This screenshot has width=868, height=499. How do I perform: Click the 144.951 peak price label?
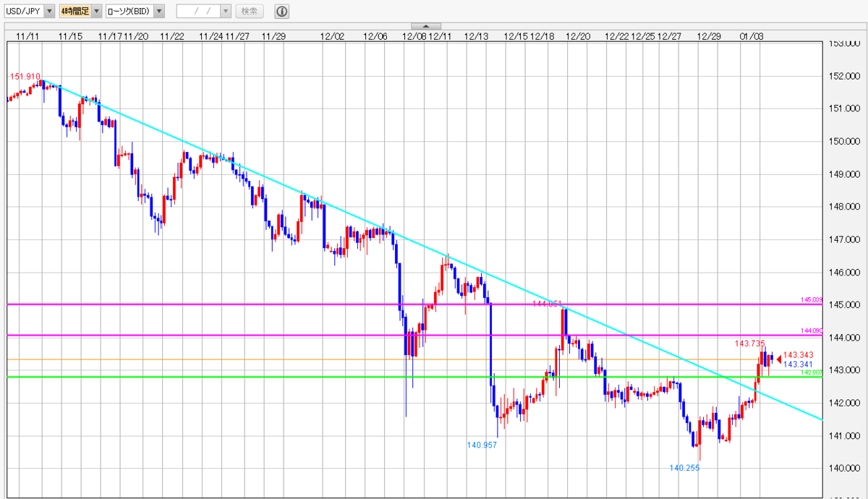pyautogui.click(x=548, y=304)
